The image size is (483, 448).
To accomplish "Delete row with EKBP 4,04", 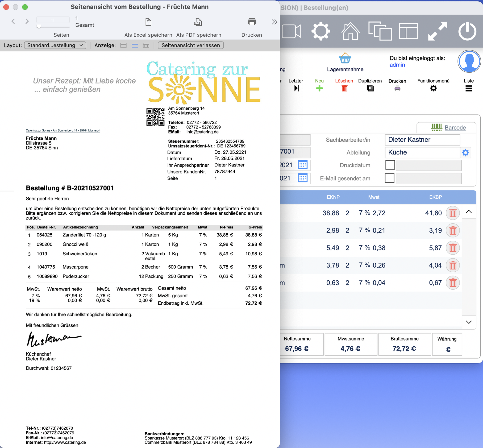I will [453, 265].
